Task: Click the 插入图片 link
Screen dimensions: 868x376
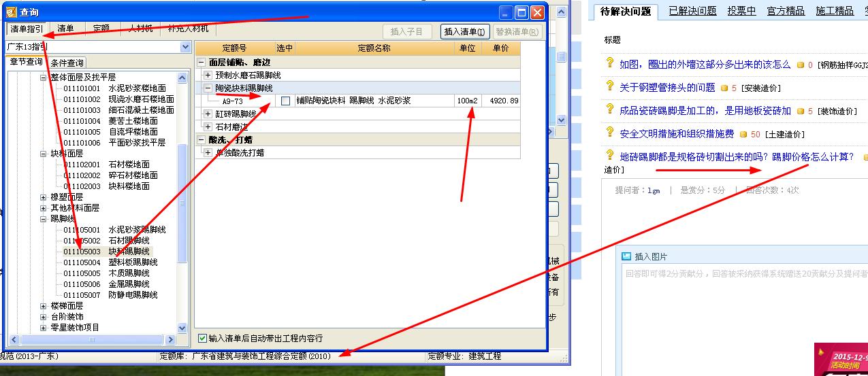Action: (x=651, y=257)
